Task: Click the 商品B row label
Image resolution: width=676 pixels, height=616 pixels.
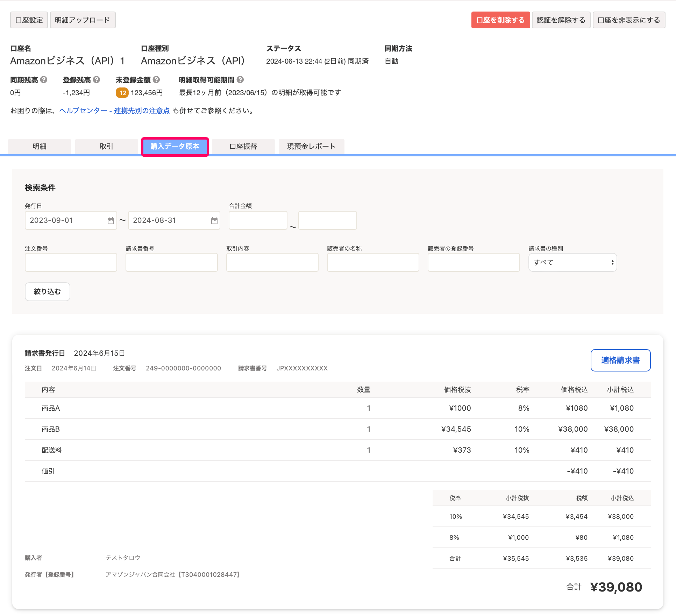Action: click(51, 429)
